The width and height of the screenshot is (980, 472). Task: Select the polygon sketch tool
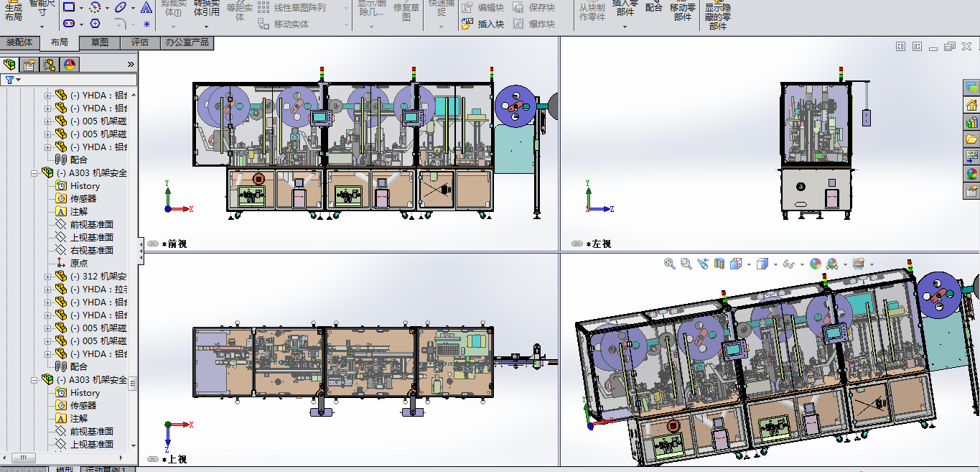tap(95, 23)
